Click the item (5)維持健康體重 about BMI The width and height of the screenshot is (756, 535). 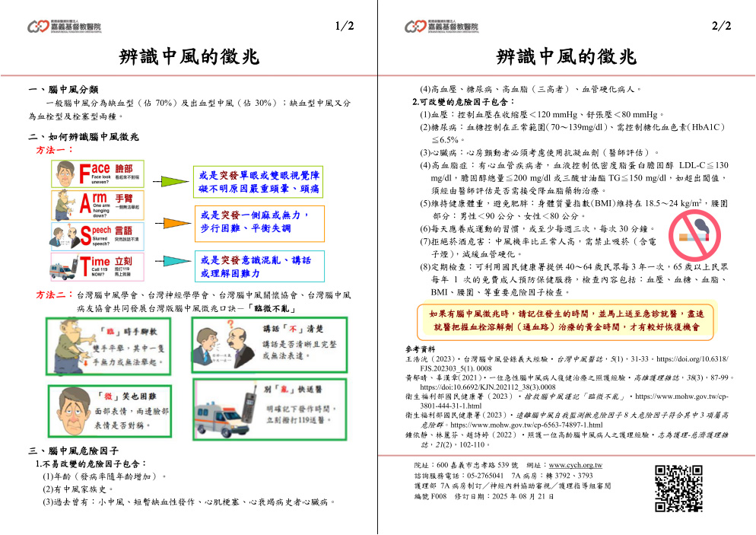[573, 209]
